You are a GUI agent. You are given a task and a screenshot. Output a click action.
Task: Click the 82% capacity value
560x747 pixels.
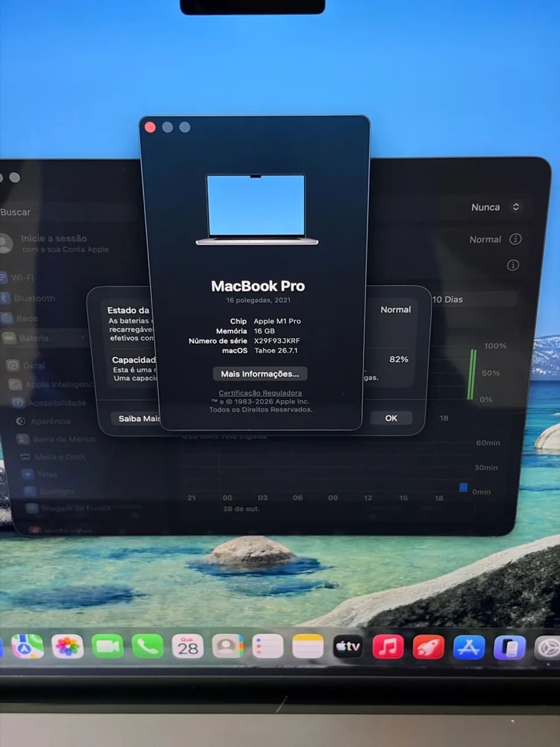[x=399, y=359]
